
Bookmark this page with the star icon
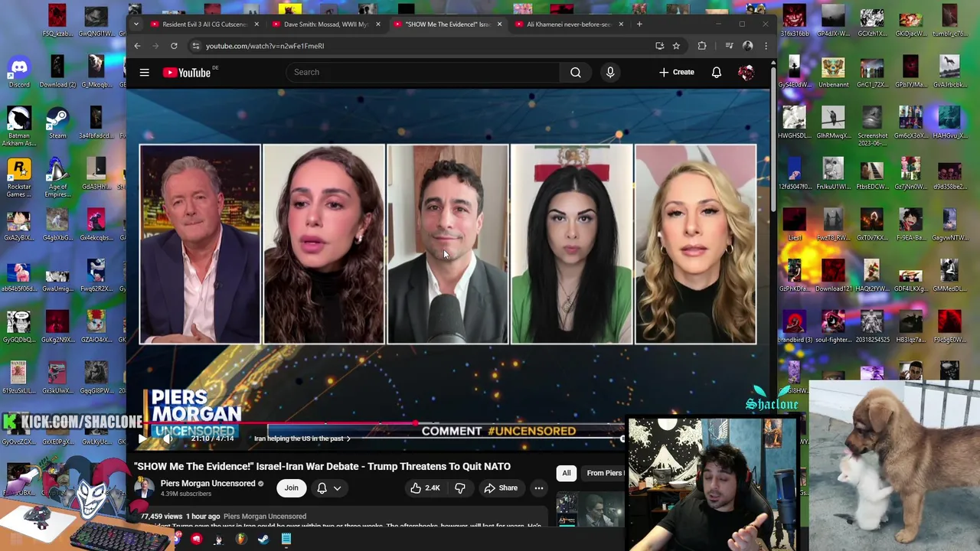click(676, 46)
